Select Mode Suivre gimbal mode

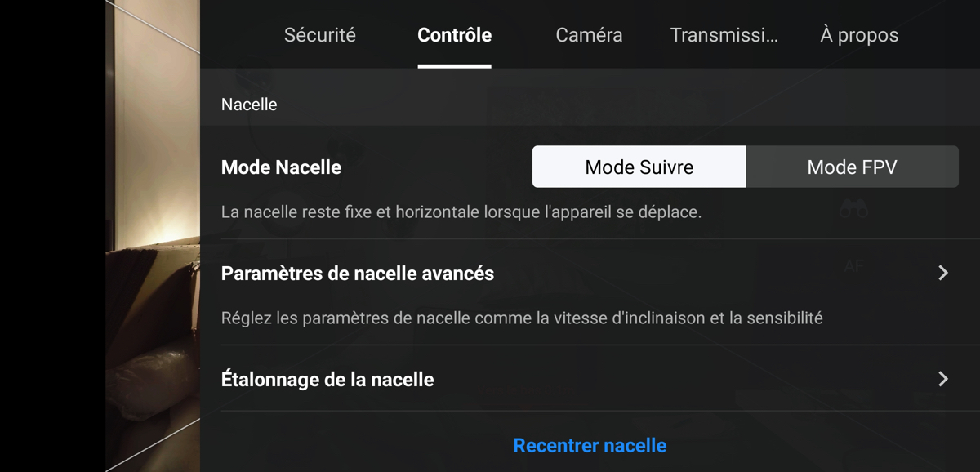coord(639,167)
